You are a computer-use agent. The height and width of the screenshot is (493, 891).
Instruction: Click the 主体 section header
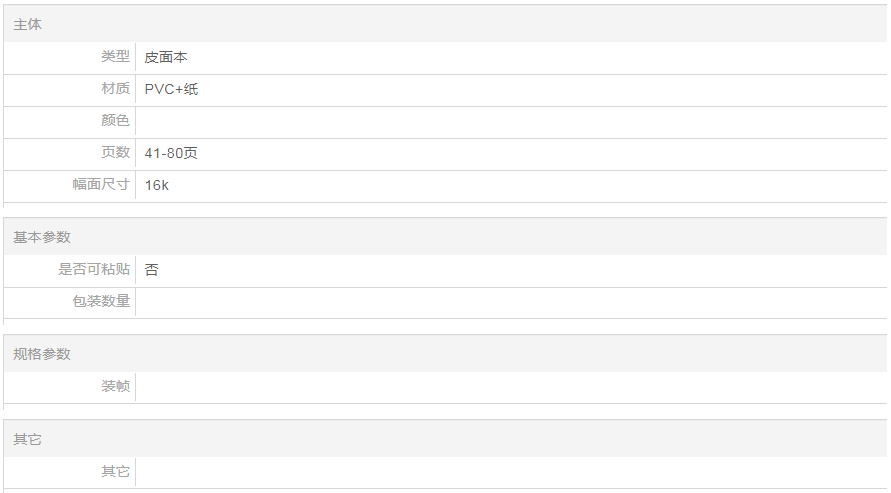[28, 24]
